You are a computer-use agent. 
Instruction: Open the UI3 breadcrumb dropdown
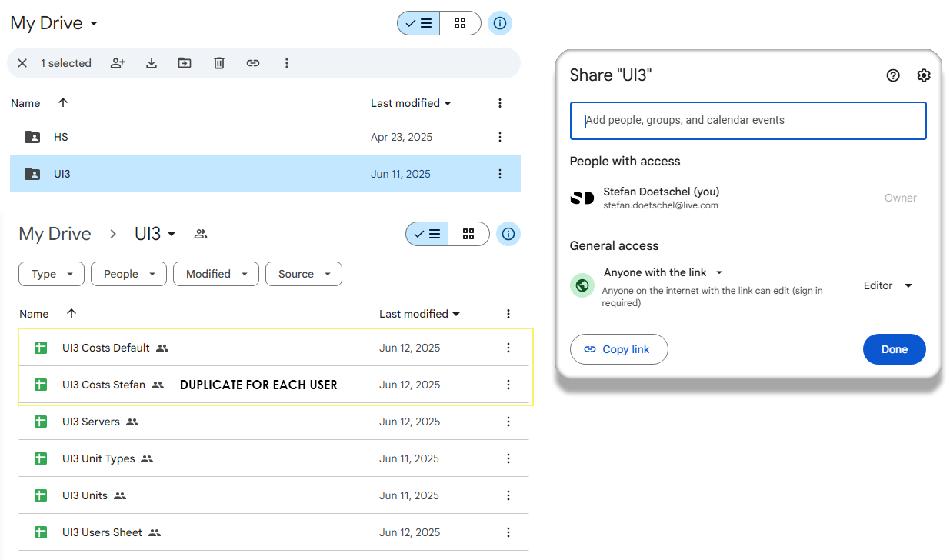coord(155,234)
